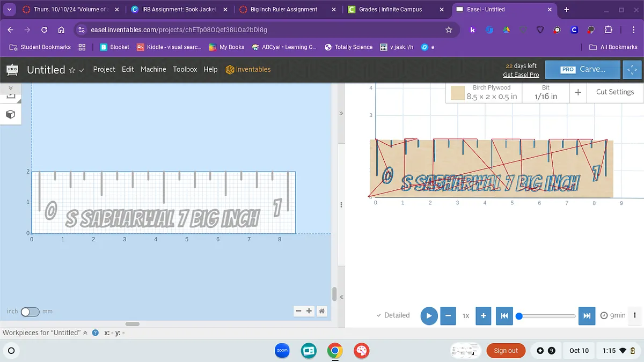Image resolution: width=644 pixels, height=362 pixels.
Task: Expand the left tool panel chevrons
Action: click(10, 87)
